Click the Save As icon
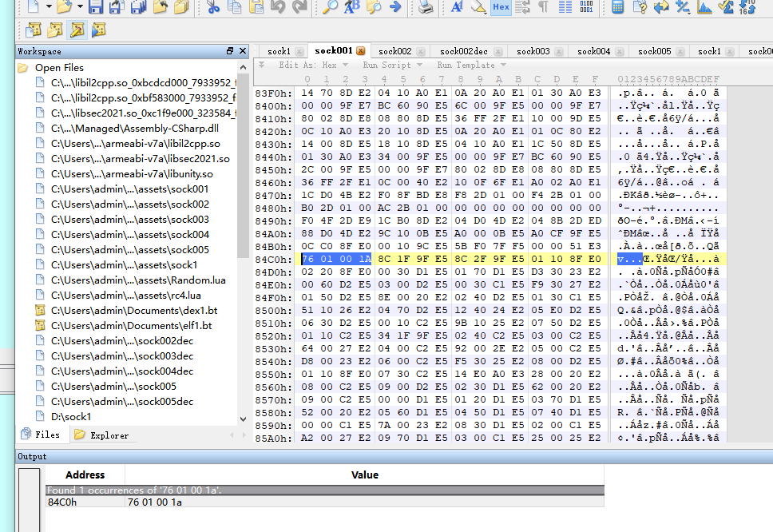773x532 pixels. [x=117, y=6]
